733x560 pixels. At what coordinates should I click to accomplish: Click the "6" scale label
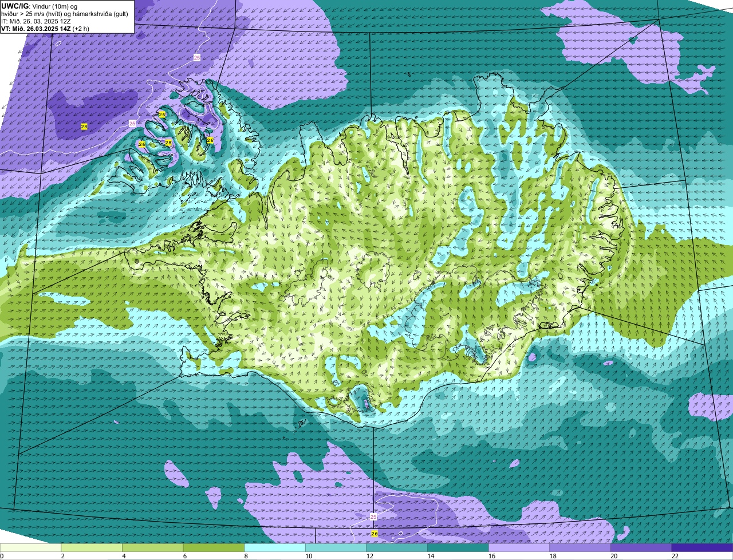coord(184,556)
